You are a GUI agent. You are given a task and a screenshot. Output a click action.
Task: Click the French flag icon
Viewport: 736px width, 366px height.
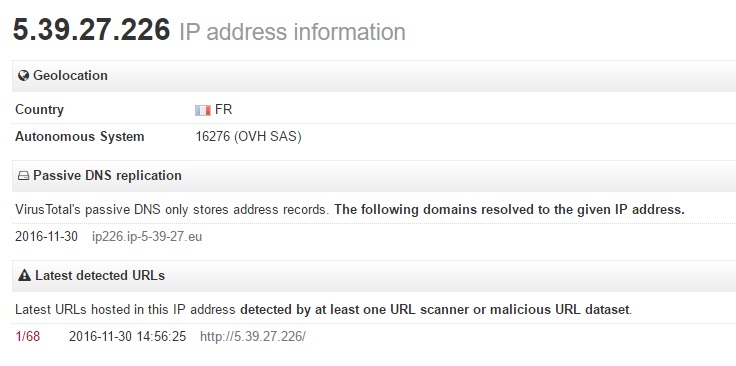[x=203, y=110]
